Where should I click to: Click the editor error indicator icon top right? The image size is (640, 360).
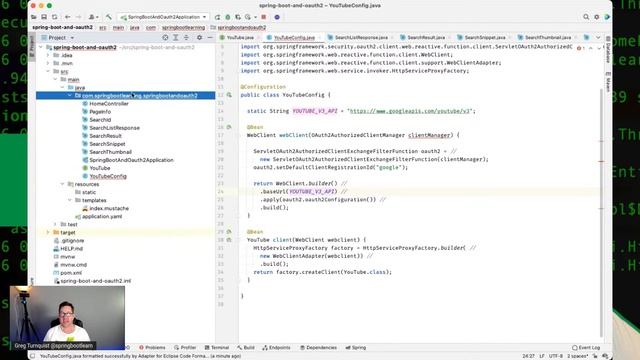(x=579, y=48)
